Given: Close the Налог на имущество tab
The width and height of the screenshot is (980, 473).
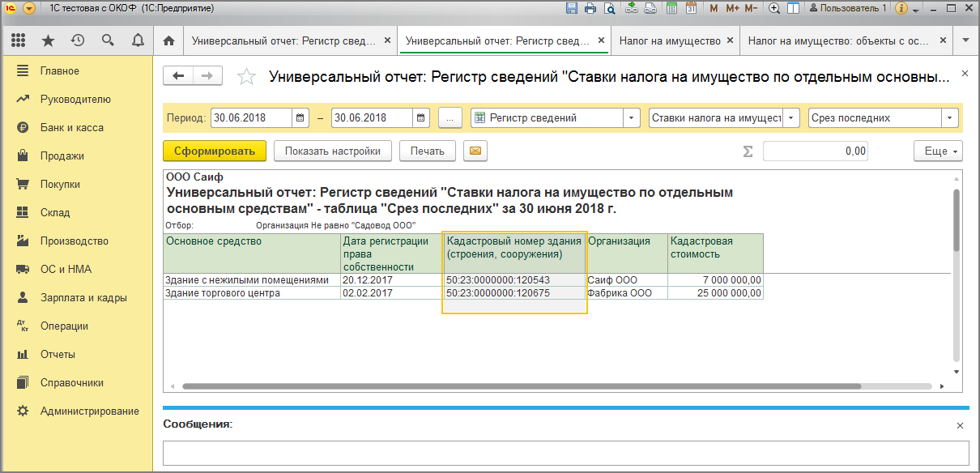Looking at the screenshot, I should click(x=731, y=40).
